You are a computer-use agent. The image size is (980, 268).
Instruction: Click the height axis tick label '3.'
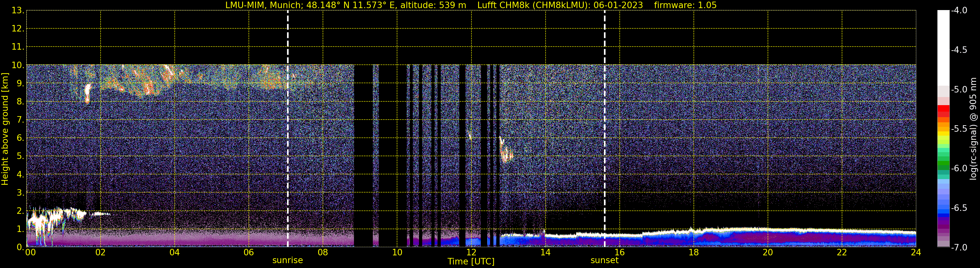tap(20, 193)
